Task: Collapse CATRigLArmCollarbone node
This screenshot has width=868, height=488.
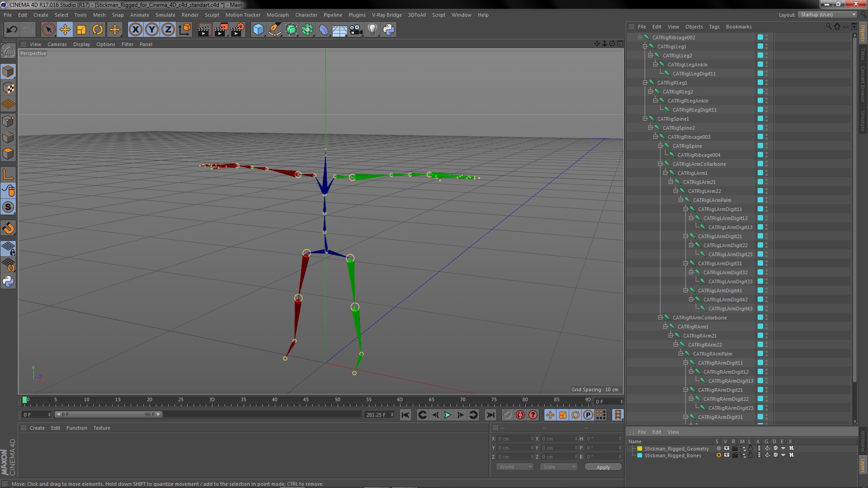Action: pos(660,164)
